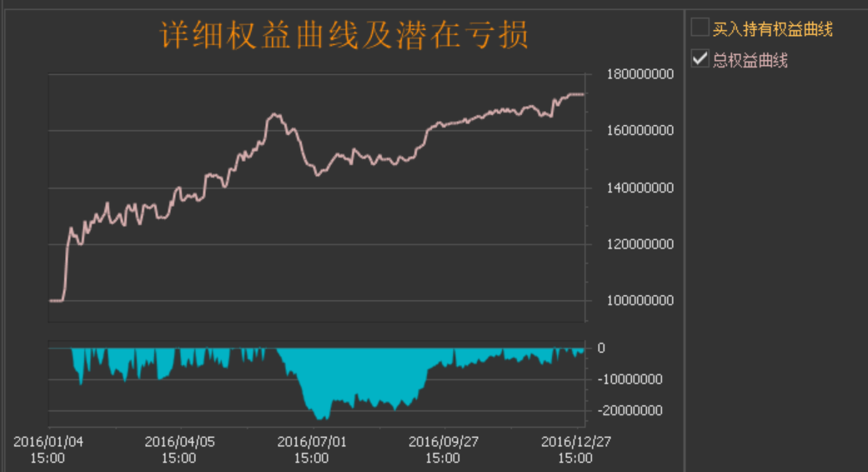
Task: Click the 总权益曲线 label text
Action: (750, 60)
